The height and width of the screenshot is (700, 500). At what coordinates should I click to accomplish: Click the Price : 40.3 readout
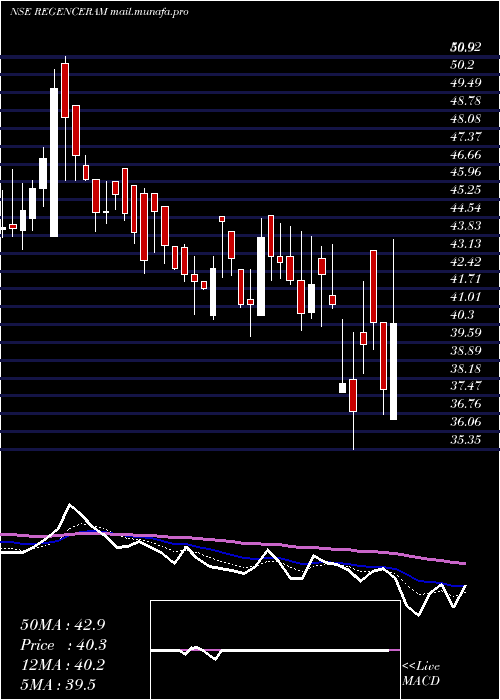63,645
